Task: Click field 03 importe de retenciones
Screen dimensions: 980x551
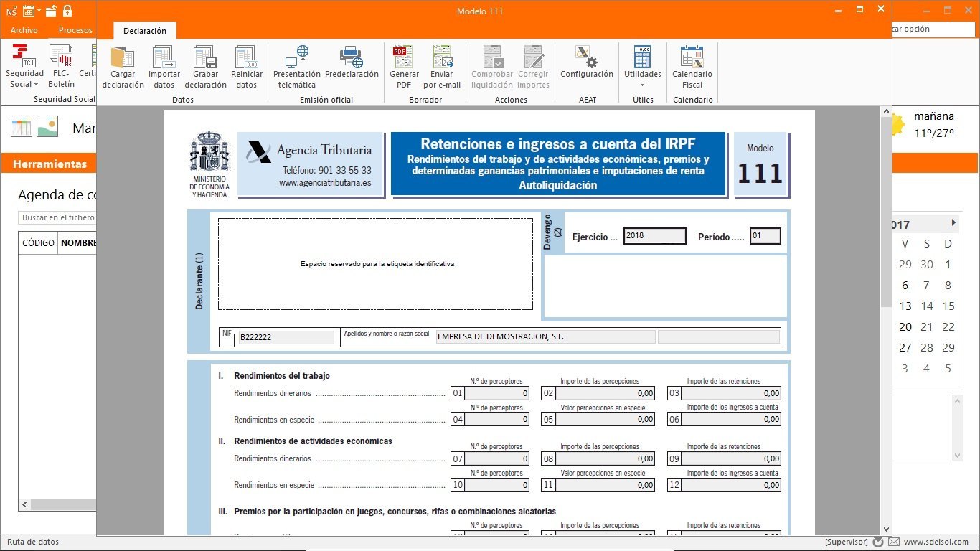Action: (731, 393)
